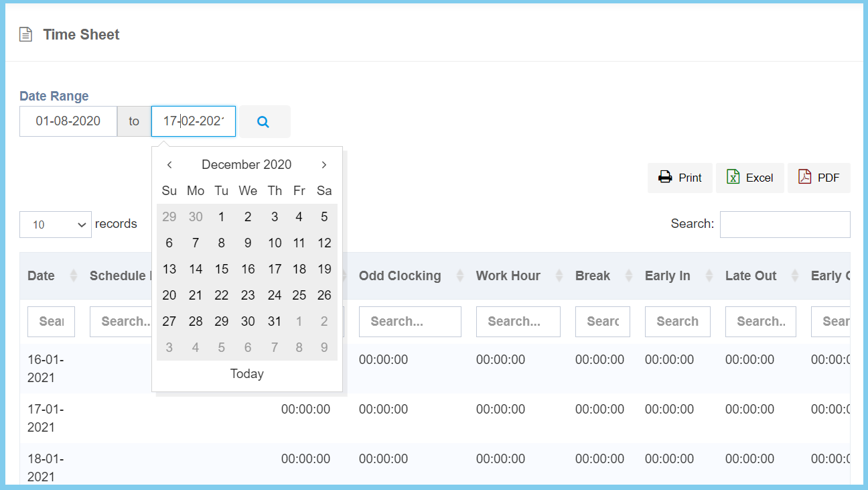The image size is (868, 490).
Task: Pick December 25 from the datepicker
Action: point(299,296)
